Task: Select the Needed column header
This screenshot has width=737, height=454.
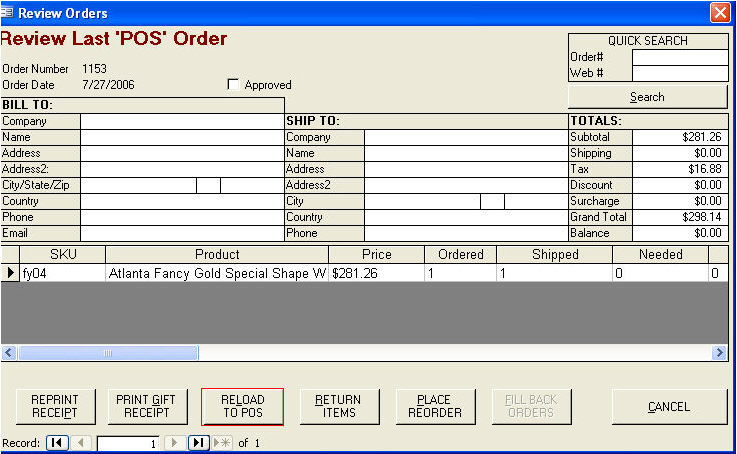Action: pyautogui.click(x=660, y=254)
